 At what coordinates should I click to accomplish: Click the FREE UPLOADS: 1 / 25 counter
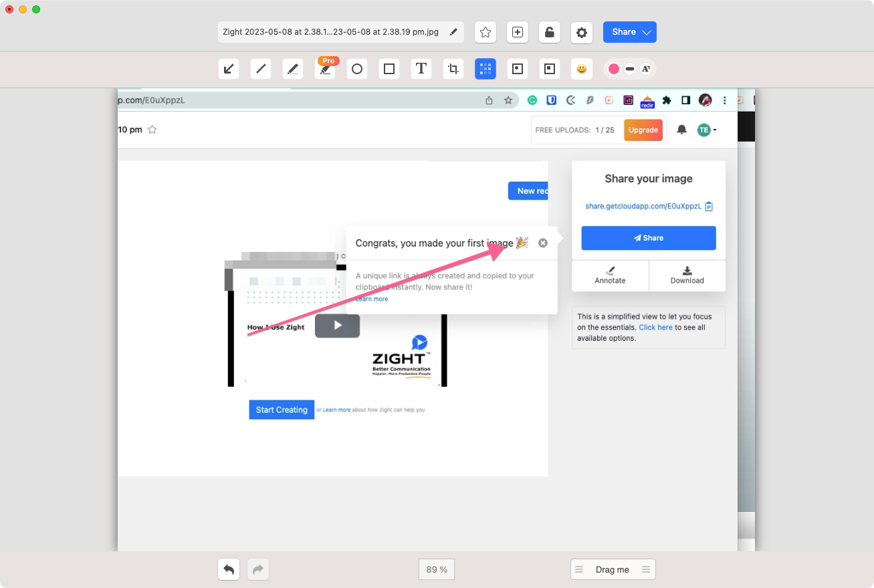point(575,130)
